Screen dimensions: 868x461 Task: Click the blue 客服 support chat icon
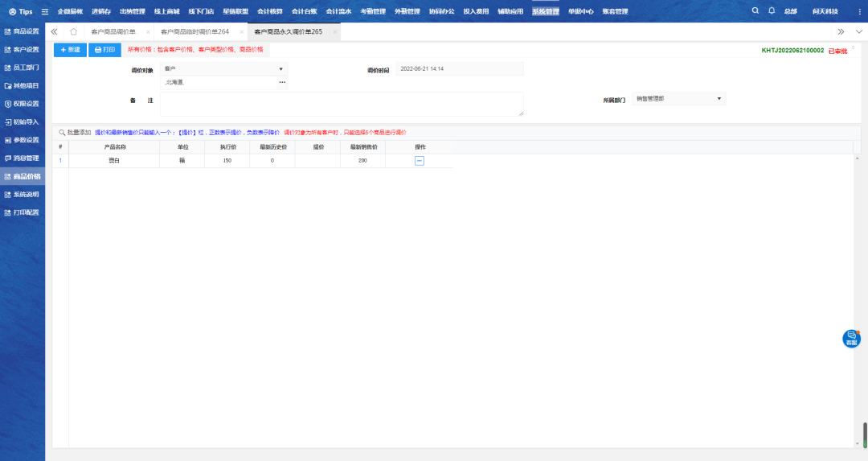pyautogui.click(x=851, y=339)
